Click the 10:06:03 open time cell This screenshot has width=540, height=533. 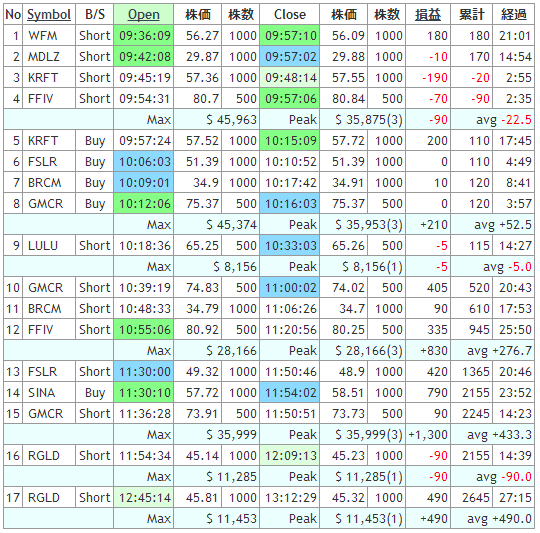[x=144, y=161]
